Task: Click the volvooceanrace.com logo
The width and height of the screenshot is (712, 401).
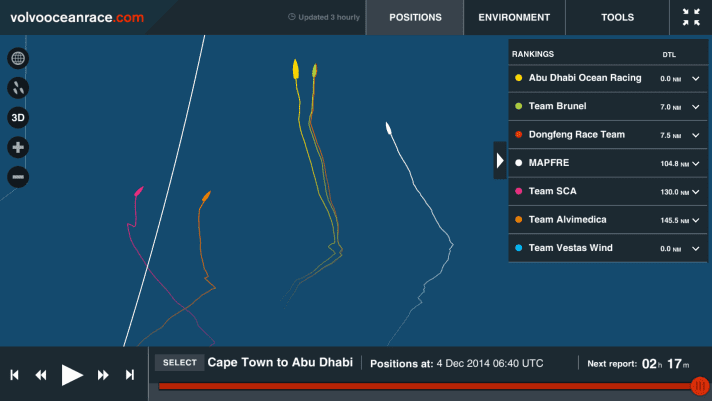Action: pyautogui.click(x=77, y=17)
